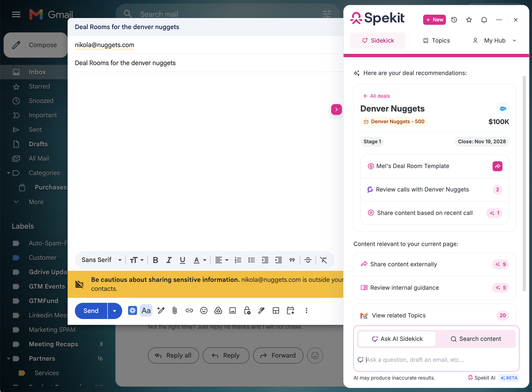Click the pink New button in Spekit
The image size is (532, 392).
pos(434,20)
